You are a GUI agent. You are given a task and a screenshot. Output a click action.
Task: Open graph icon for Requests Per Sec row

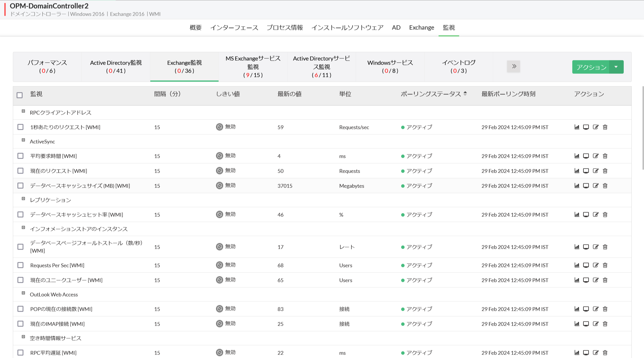(x=577, y=265)
